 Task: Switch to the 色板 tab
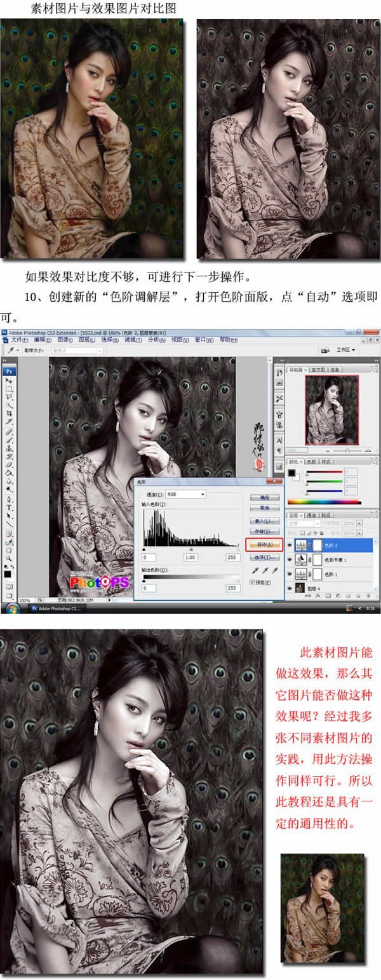tap(311, 461)
